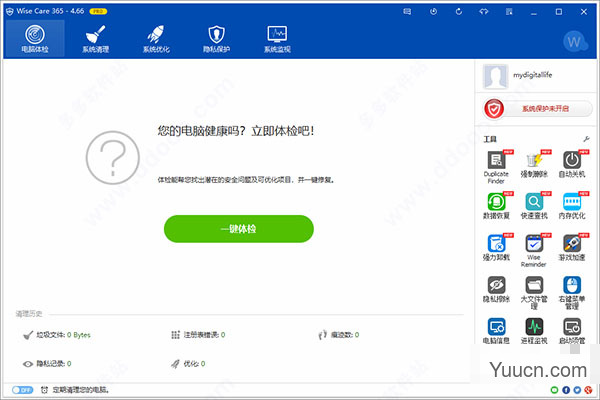Image resolution: width=600 pixels, height=400 pixels.
Task: Click the 定期清理您的电脑 status text
Action: [x=81, y=390]
